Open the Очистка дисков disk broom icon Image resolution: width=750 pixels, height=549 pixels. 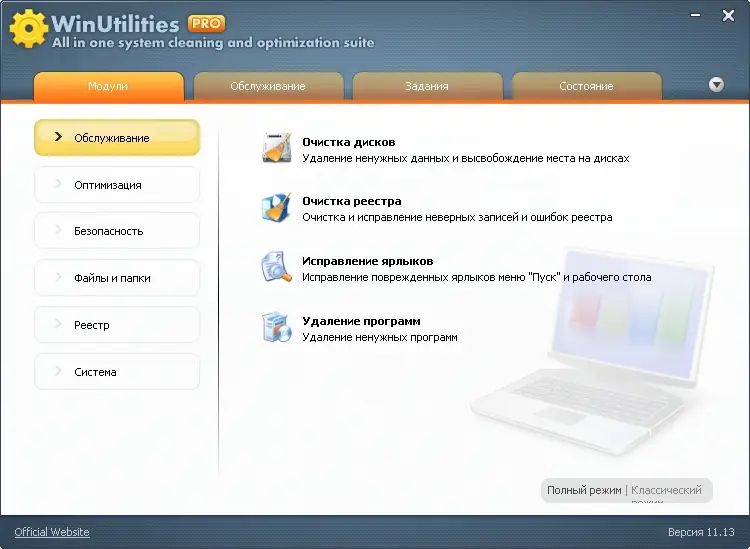pyautogui.click(x=277, y=149)
